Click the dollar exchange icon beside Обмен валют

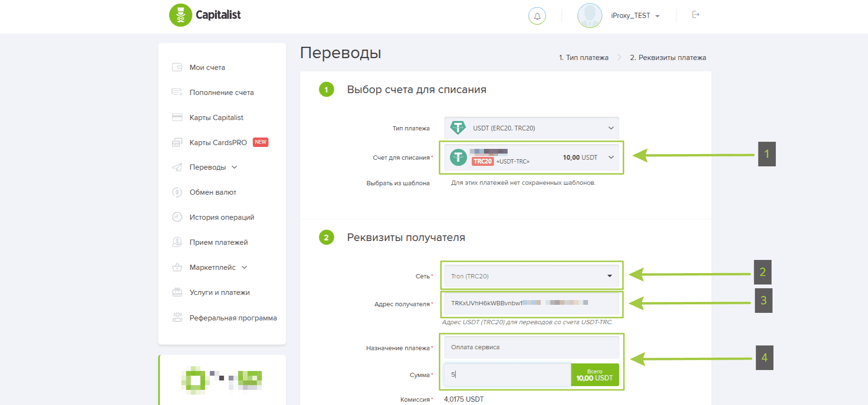[x=177, y=192]
